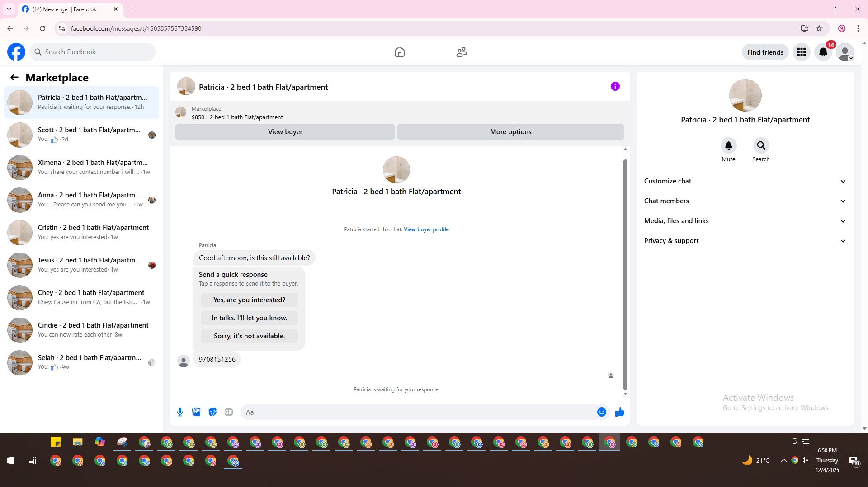The width and height of the screenshot is (868, 487).
Task: Open Selah's apartment conversation
Action: point(81,362)
